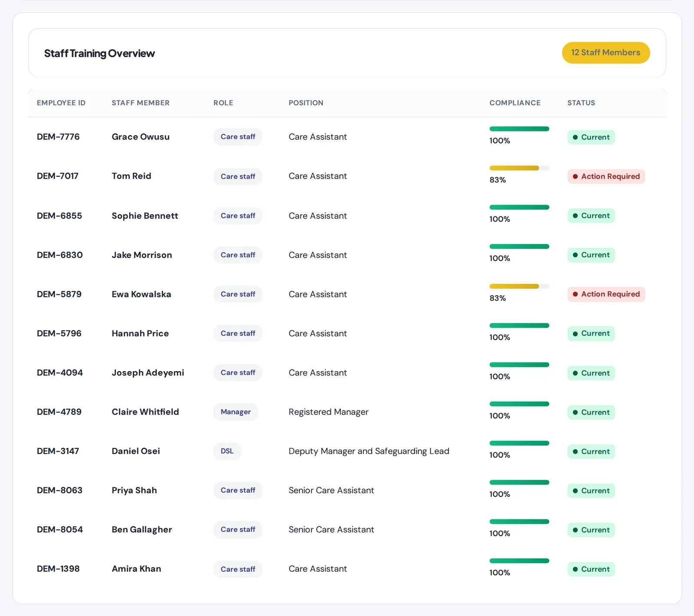Click Joseph Adeyemi's Care staff tag
Image resolution: width=694 pixels, height=616 pixels.
click(238, 373)
